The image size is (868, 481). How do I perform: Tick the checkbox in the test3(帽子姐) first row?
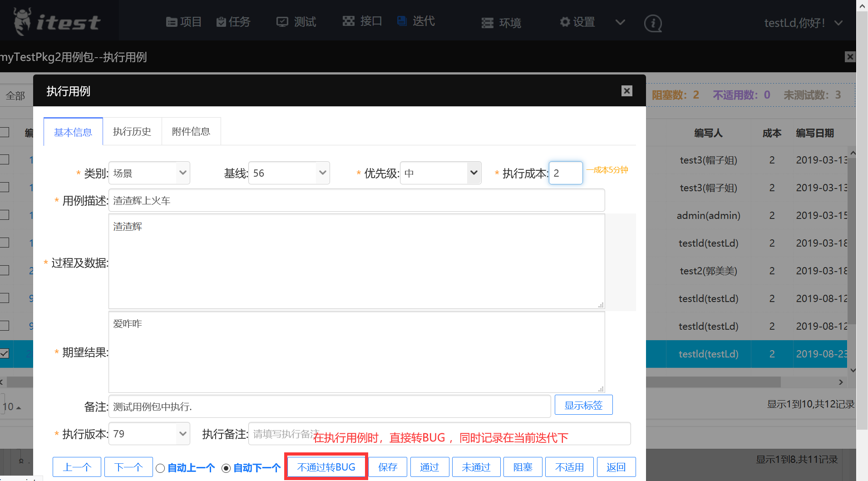click(x=5, y=159)
